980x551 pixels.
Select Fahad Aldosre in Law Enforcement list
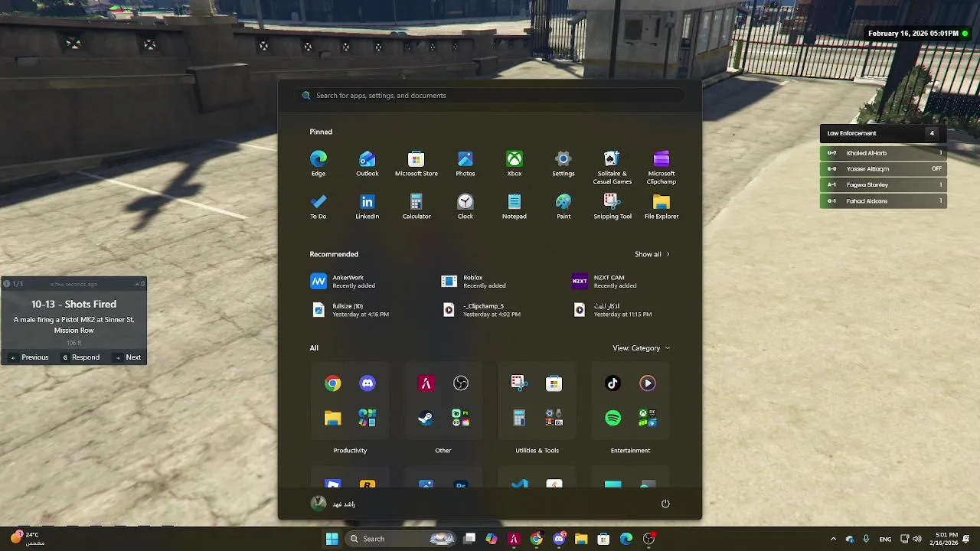[x=884, y=201]
